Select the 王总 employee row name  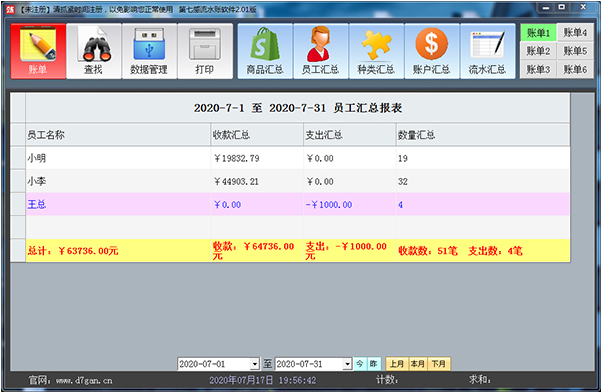36,204
